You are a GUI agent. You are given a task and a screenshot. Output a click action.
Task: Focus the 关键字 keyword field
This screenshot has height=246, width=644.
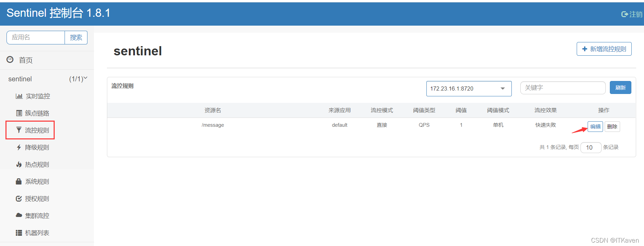click(x=563, y=88)
